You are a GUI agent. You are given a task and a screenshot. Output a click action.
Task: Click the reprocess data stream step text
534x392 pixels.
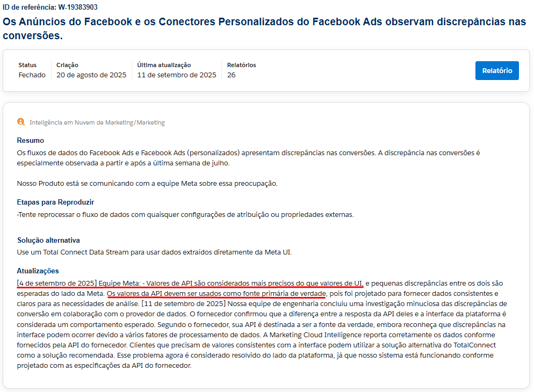tap(185, 215)
